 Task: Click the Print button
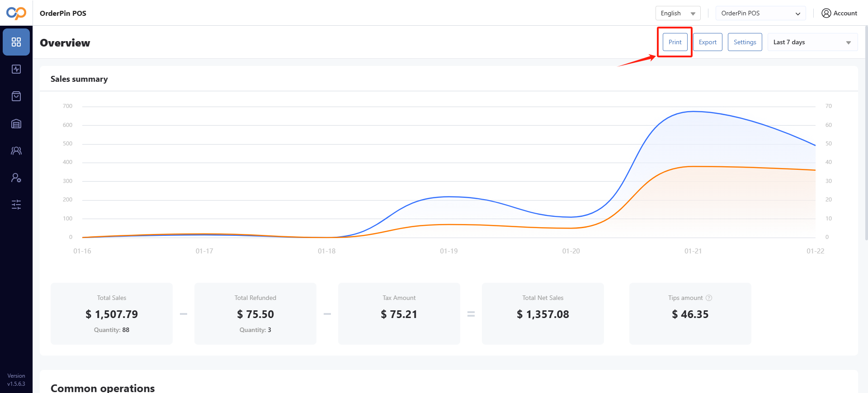click(x=675, y=42)
